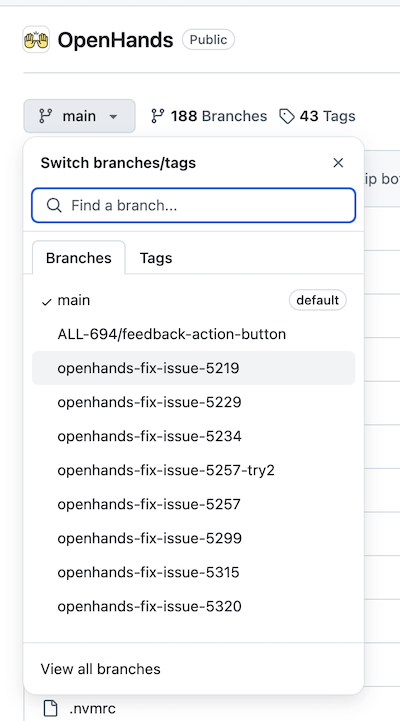Viewport: 400px width, 721px height.
Task: Click the Public visibility label
Action: 208,40
